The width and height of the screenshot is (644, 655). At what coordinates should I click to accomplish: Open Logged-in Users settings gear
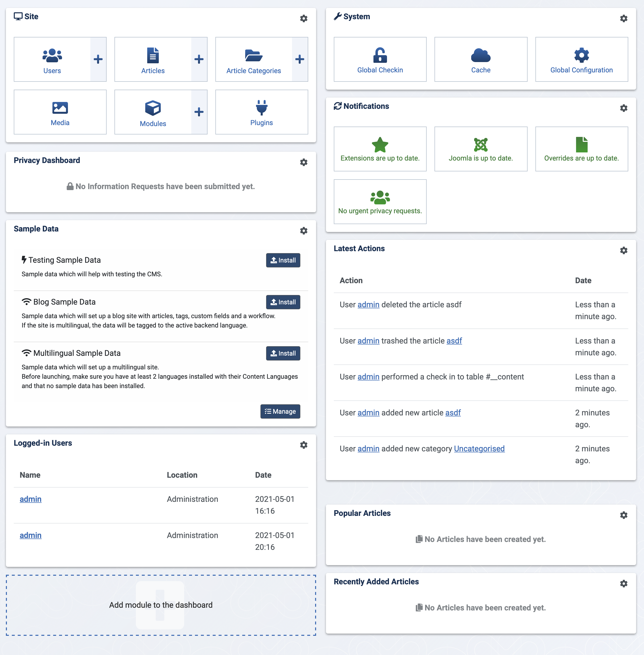click(304, 445)
